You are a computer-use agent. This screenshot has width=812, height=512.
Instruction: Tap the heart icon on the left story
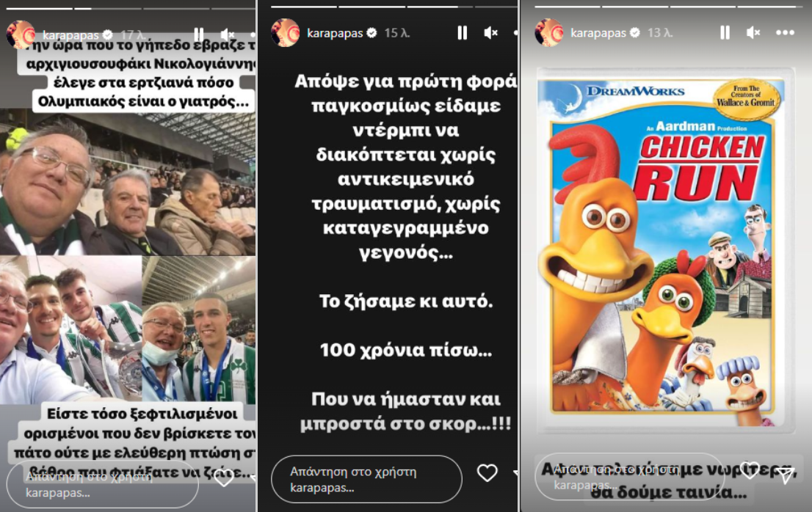point(224,479)
